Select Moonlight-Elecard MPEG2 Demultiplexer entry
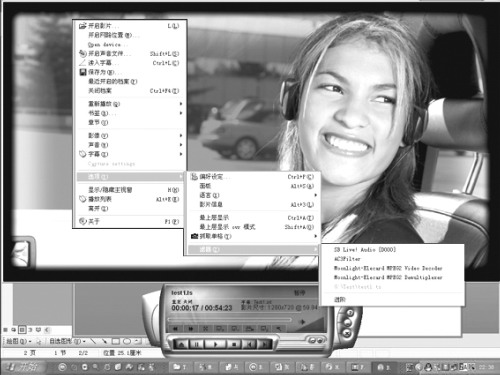Screen dimensions: 500x375 pyautogui.click(x=392, y=277)
